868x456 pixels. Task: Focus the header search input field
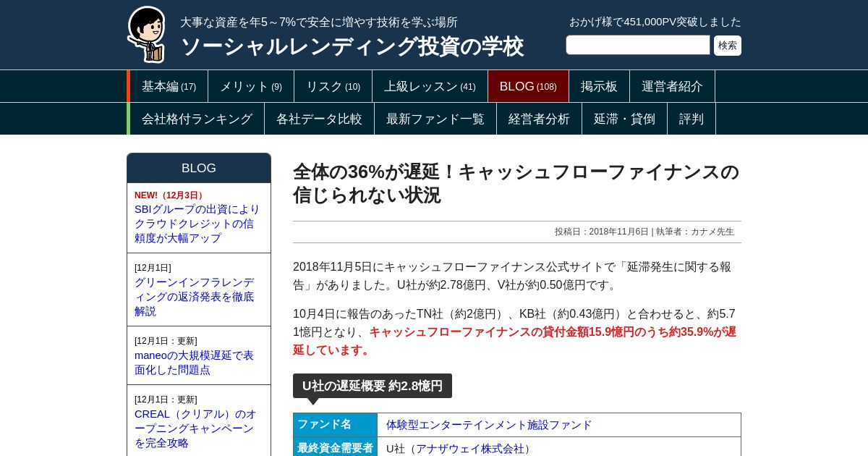638,45
